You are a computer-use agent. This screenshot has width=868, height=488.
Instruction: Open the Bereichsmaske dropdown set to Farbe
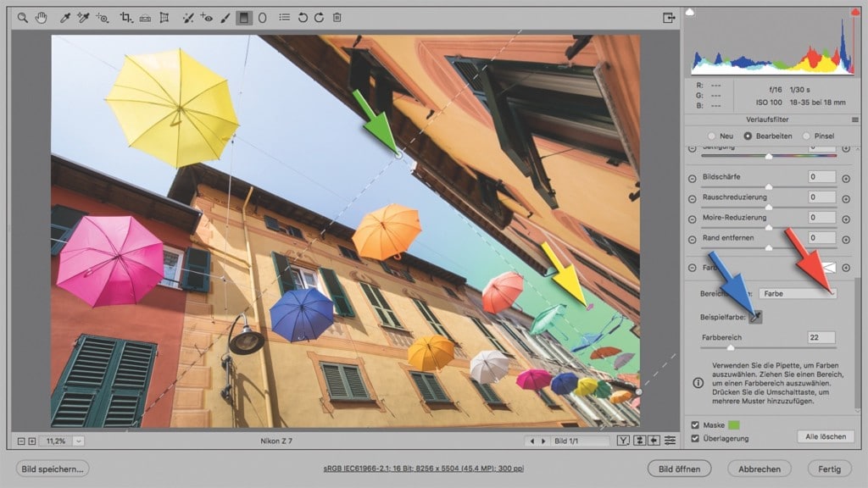coord(798,294)
